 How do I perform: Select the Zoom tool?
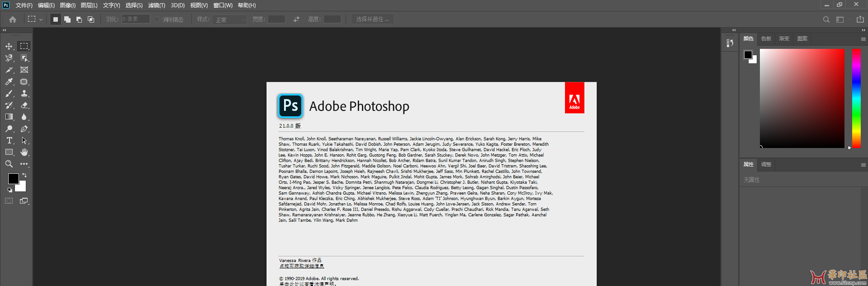point(9,164)
